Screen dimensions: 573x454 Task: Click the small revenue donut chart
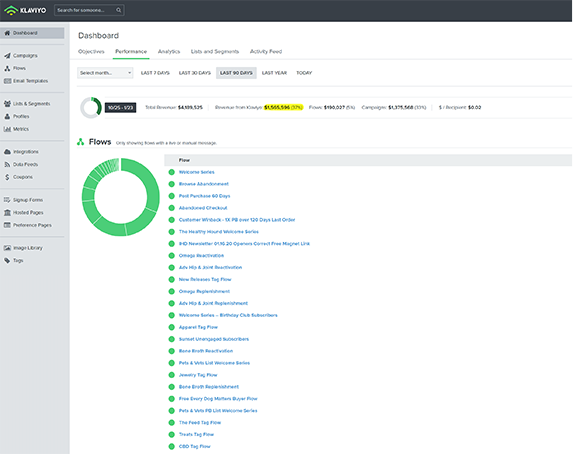tap(91, 108)
